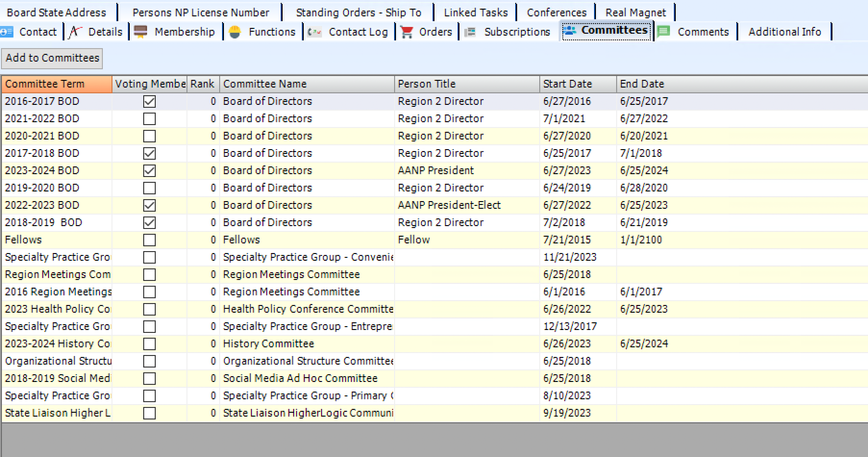Check Voting Member for 2021-2022 BOD

tap(149, 118)
